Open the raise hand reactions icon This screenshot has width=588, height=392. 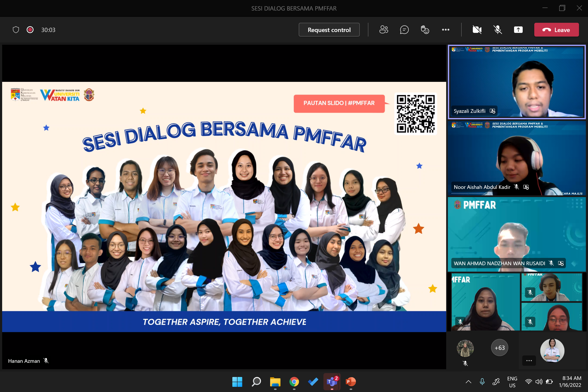(425, 30)
